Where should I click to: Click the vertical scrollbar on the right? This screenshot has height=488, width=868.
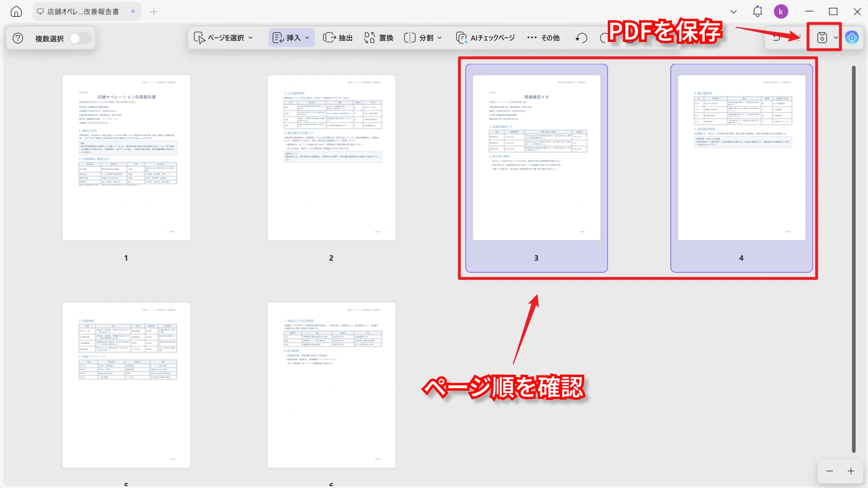click(x=854, y=259)
